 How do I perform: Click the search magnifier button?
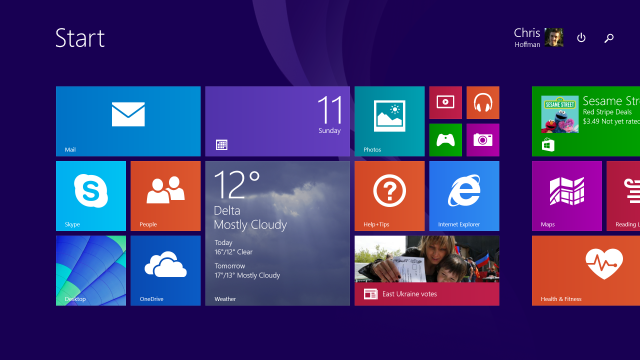click(609, 38)
